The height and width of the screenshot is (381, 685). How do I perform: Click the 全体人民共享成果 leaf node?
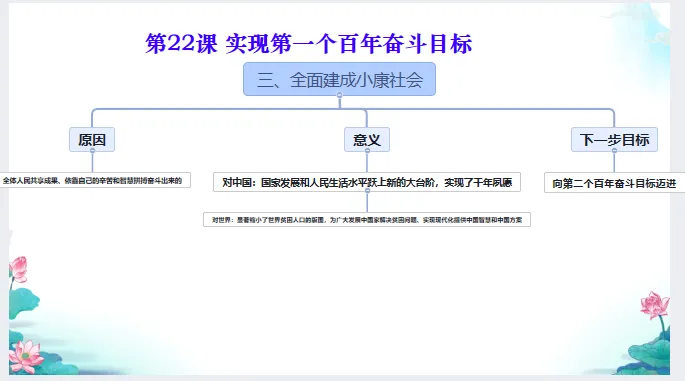[x=95, y=180]
